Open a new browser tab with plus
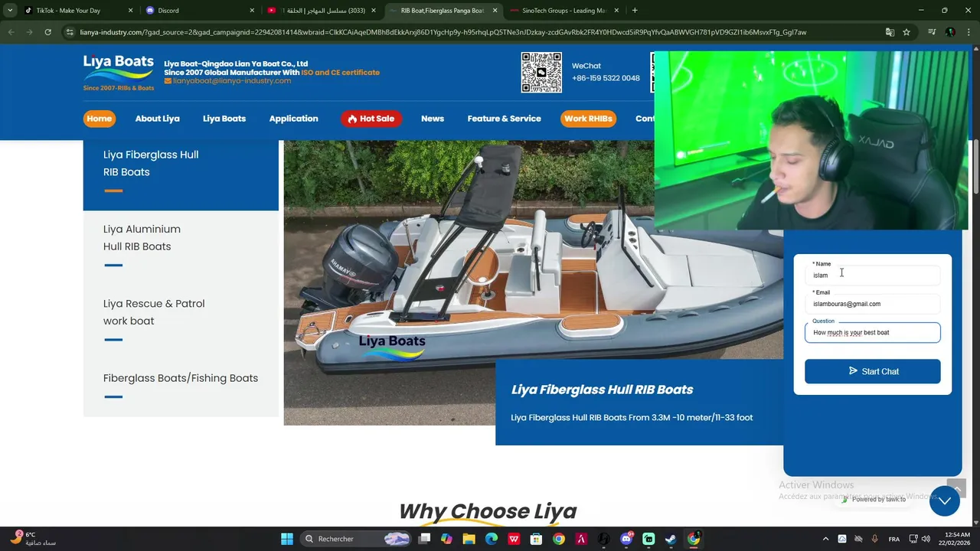Screen dimensions: 980x551 pyautogui.click(x=635, y=11)
